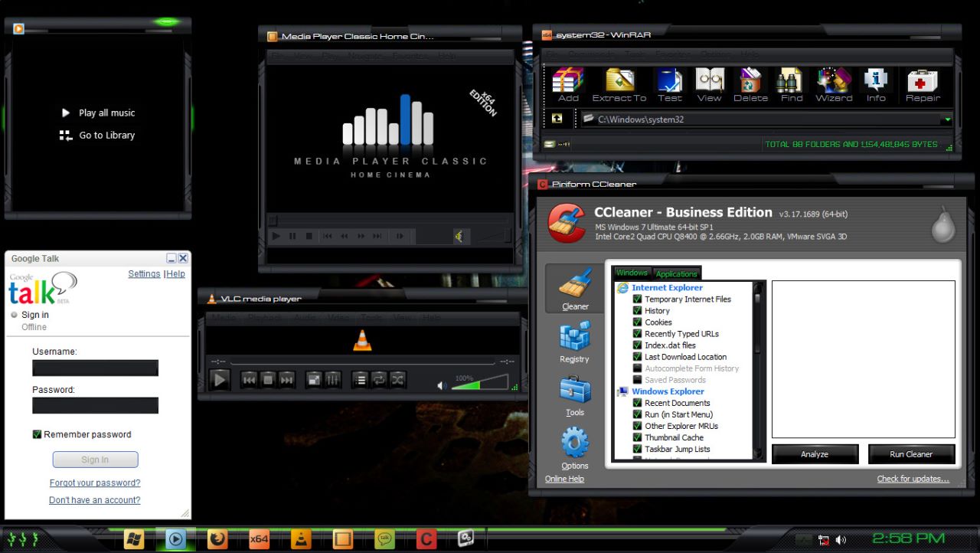
Task: Open VLC extended settings equalizer icon
Action: (332, 379)
